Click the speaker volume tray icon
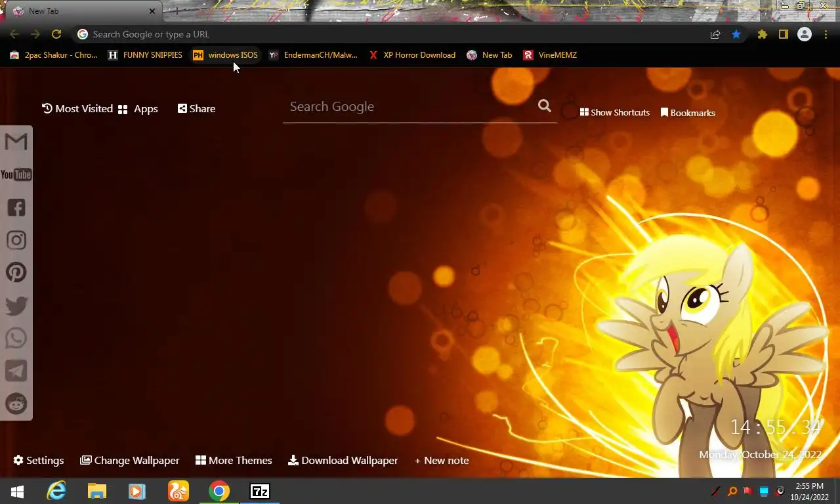 point(780,491)
